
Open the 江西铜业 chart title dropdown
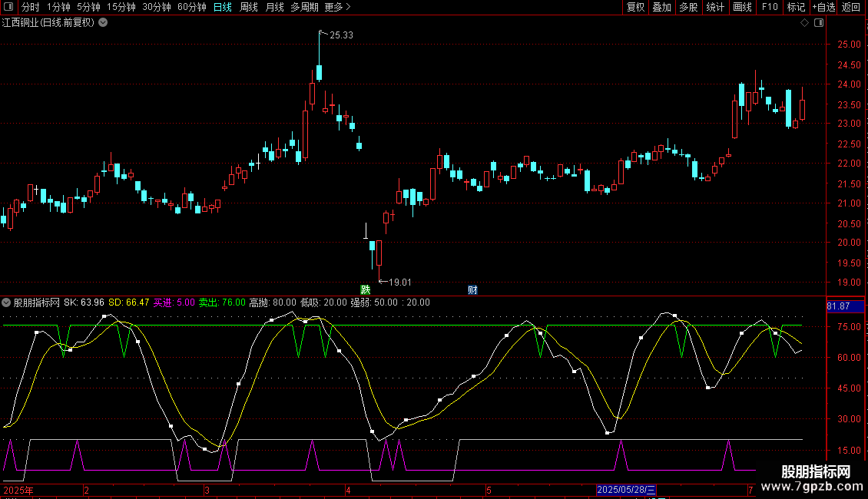pyautogui.click(x=103, y=22)
